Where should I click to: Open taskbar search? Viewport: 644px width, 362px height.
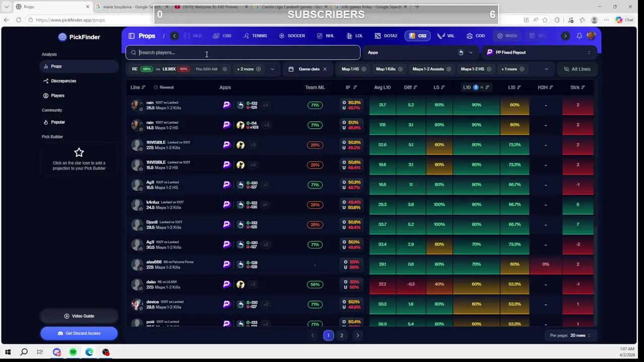click(x=24, y=352)
